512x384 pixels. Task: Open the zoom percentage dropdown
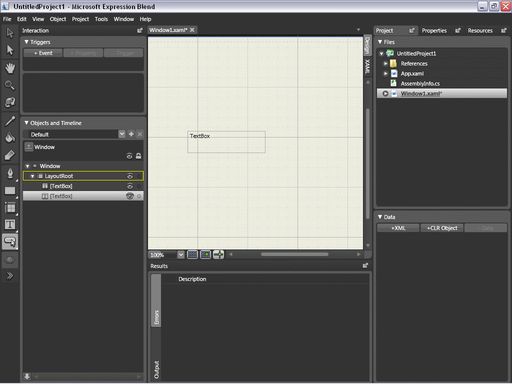180,255
